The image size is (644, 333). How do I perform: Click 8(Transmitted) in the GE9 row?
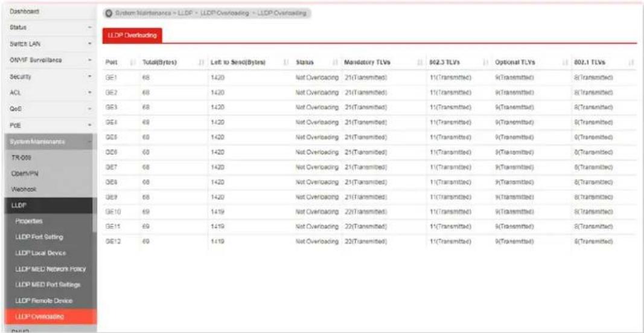[x=593, y=197]
